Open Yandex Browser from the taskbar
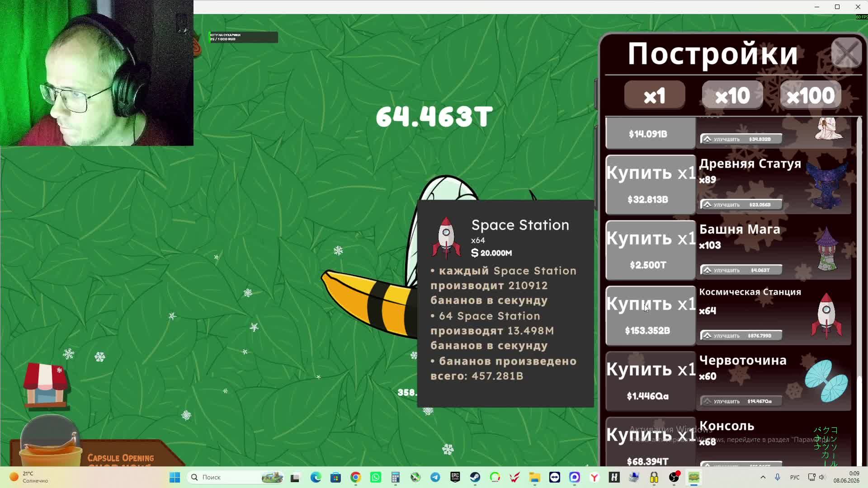Image resolution: width=868 pixels, height=488 pixels. pos(594,477)
